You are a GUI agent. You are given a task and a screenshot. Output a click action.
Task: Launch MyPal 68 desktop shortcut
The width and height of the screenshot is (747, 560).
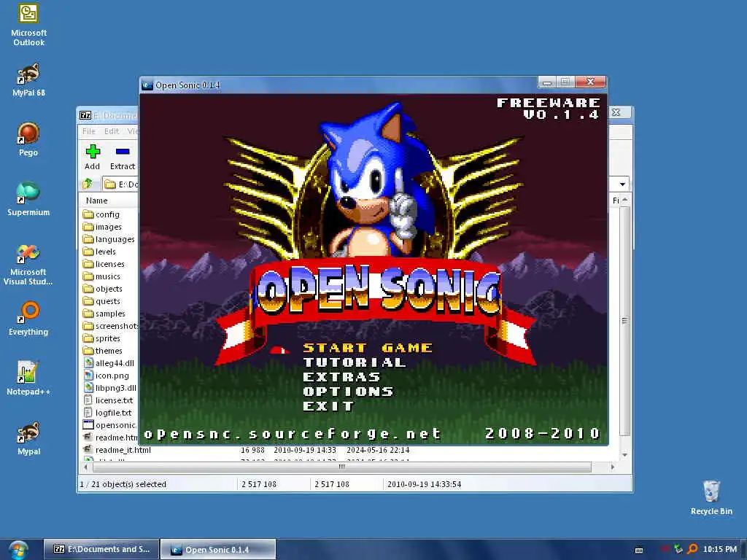tap(28, 80)
